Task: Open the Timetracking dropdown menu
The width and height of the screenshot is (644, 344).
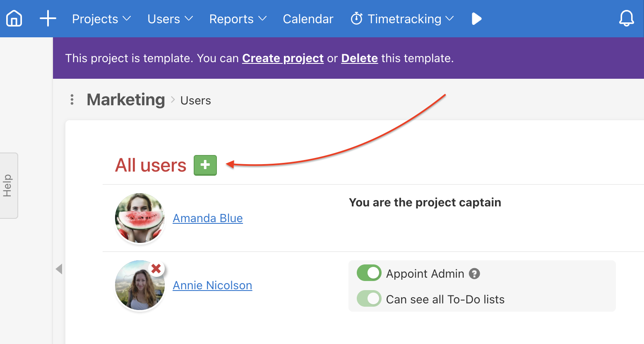Action: (x=402, y=19)
